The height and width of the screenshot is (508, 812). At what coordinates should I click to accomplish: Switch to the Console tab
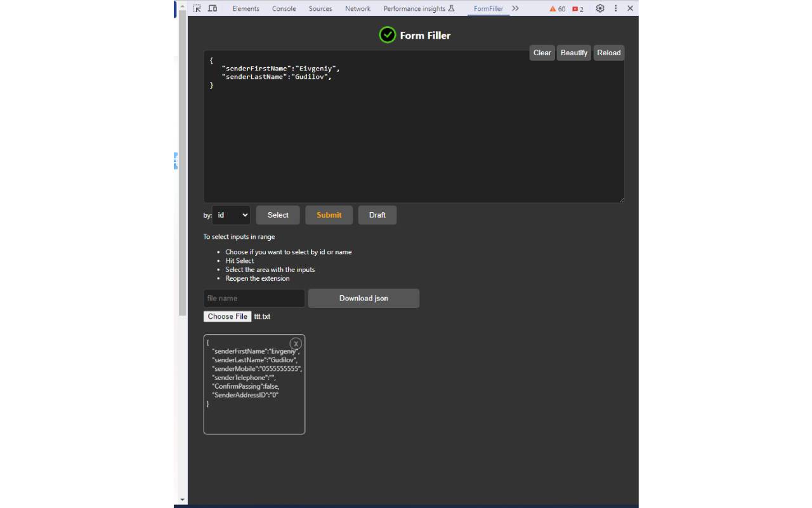pyautogui.click(x=284, y=8)
